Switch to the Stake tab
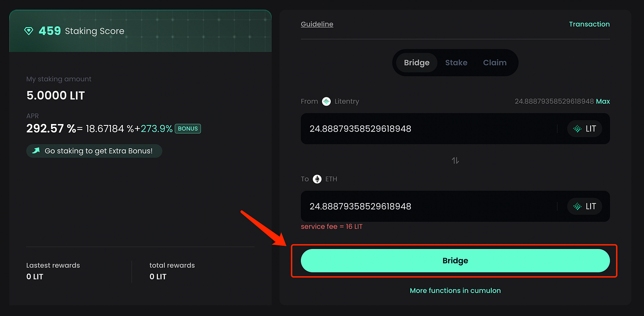This screenshot has width=644, height=316. click(x=456, y=63)
